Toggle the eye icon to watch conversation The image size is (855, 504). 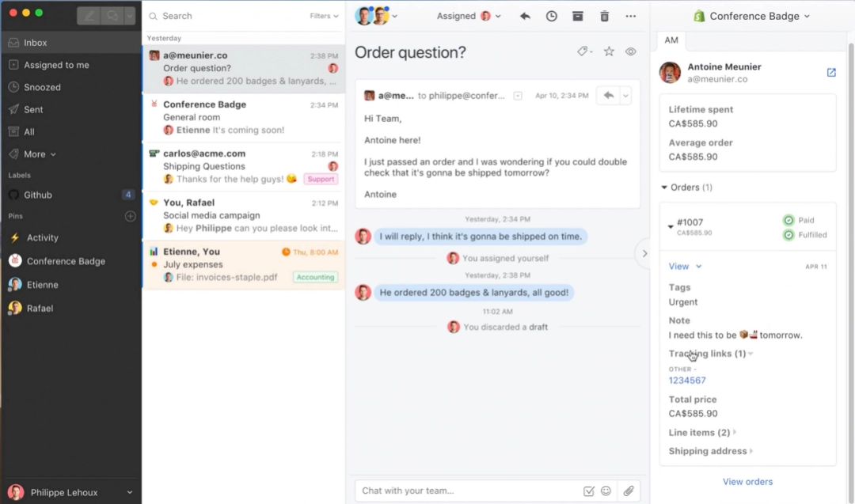(631, 51)
